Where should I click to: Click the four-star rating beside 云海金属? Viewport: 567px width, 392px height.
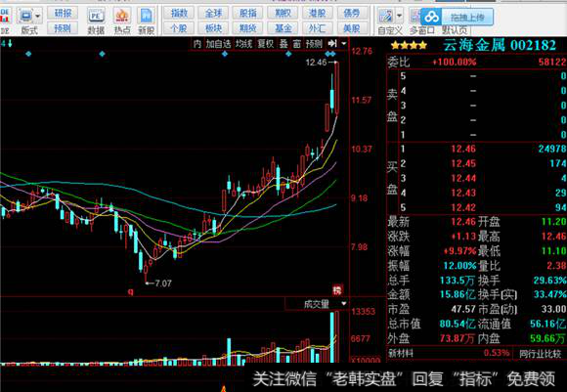pos(409,46)
